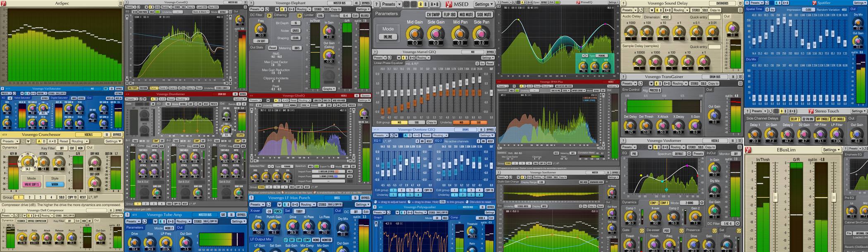Screen dimensions: 868x252
Task: Open the Crunchessor Settings dropdown
Action: pos(113,141)
